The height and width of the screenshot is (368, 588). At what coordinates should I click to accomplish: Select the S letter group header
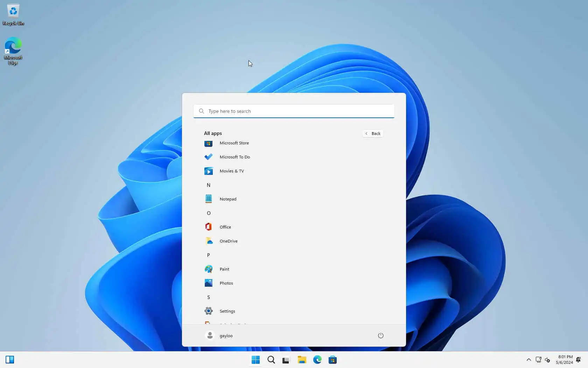209,297
